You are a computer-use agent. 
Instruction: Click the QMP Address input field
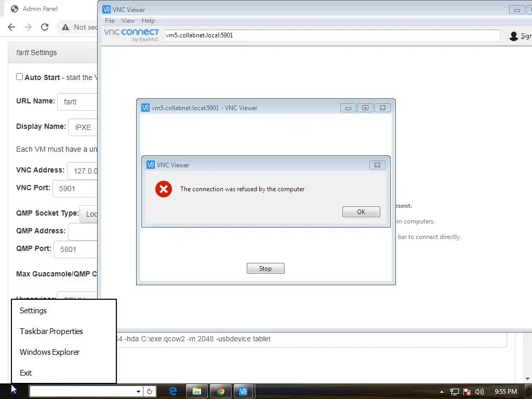coord(83,232)
